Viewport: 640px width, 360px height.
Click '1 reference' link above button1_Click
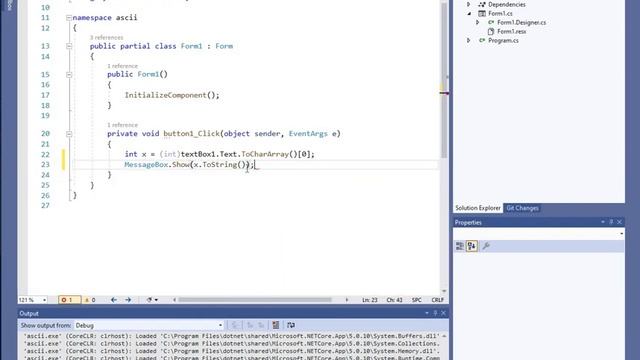coord(122,125)
